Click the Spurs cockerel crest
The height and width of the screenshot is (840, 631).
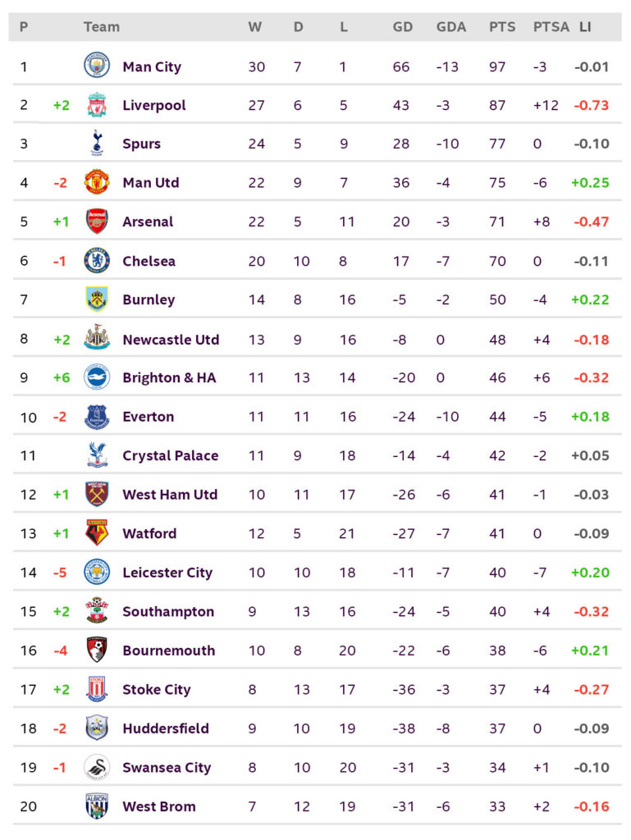97,143
